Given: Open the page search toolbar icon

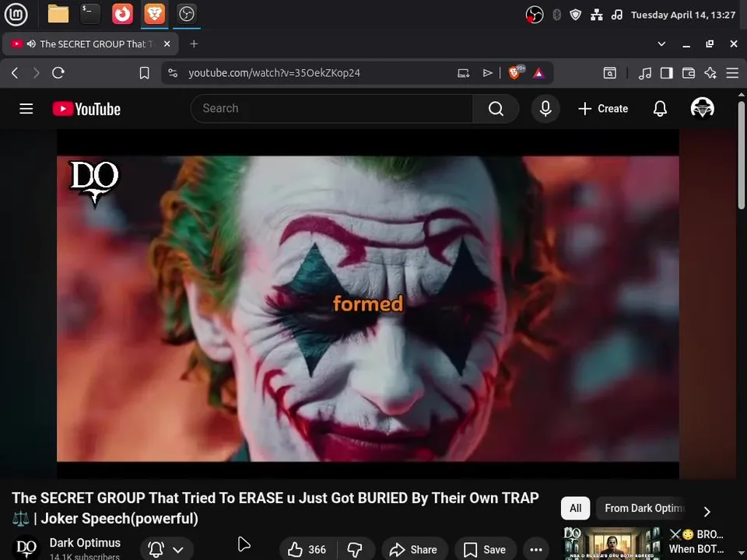Looking at the screenshot, I should pyautogui.click(x=609, y=73).
